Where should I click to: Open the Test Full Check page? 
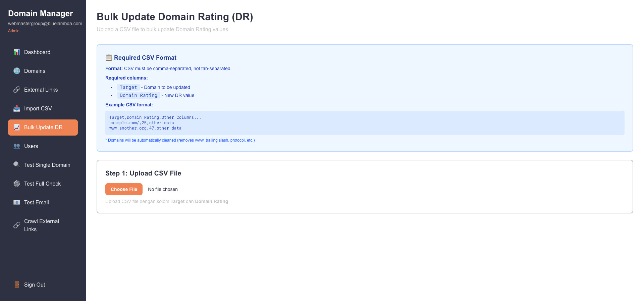43,184
